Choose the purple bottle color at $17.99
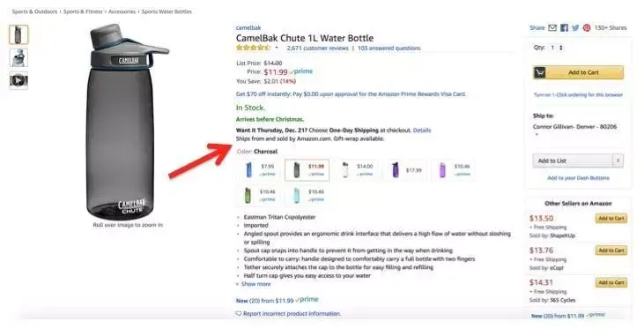 tap(406, 170)
